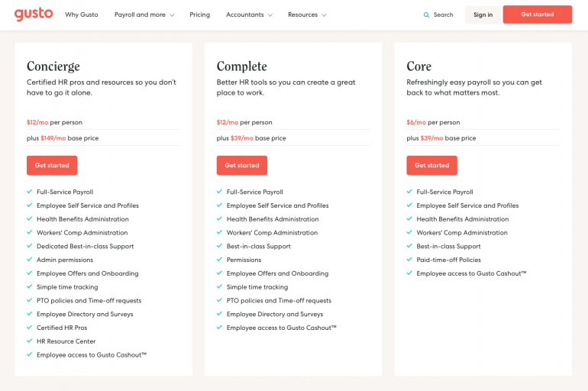Click the search magnifier icon

(x=426, y=15)
